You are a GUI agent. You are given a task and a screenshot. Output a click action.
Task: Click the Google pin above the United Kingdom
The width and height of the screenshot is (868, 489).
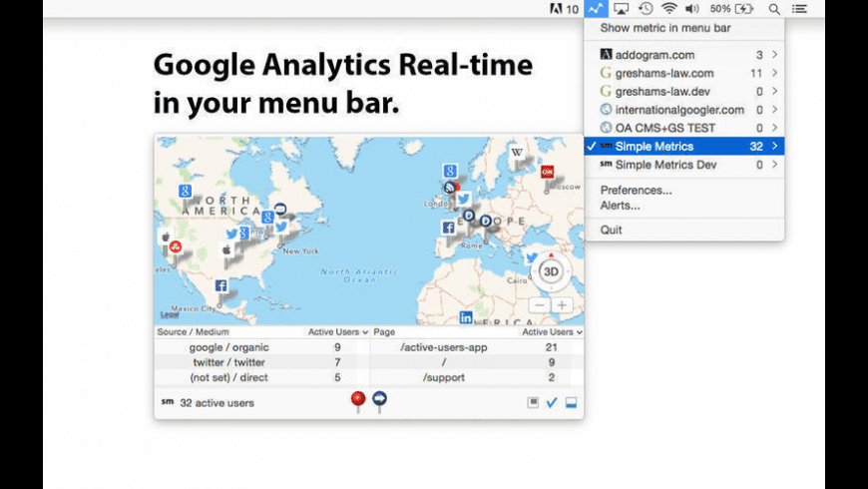450,171
